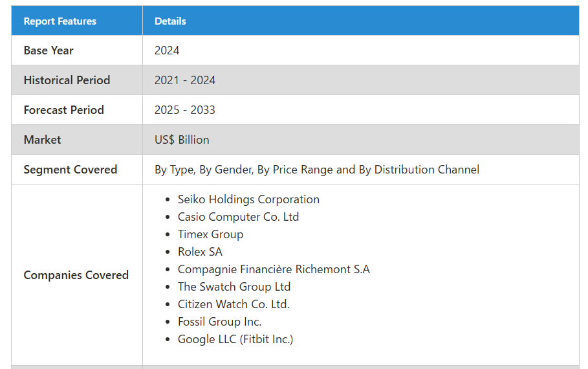Click the 'US$ Billion' value

[x=182, y=140]
